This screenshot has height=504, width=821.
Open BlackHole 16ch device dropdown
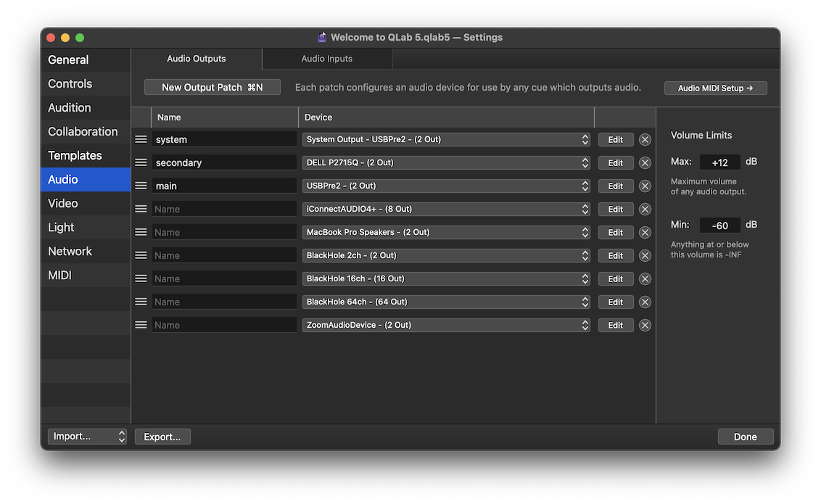(446, 278)
